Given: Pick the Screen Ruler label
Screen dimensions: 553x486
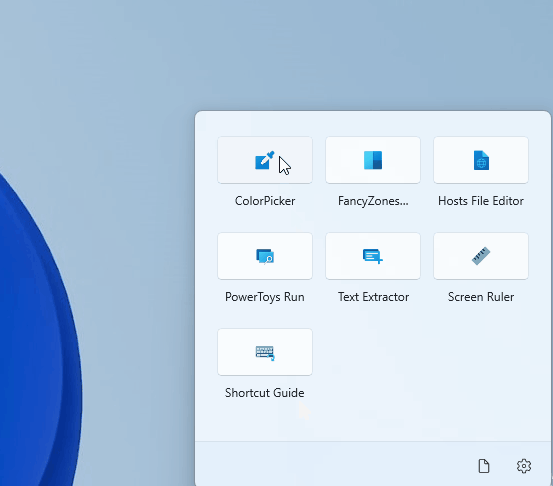Looking at the screenshot, I should click(481, 297).
